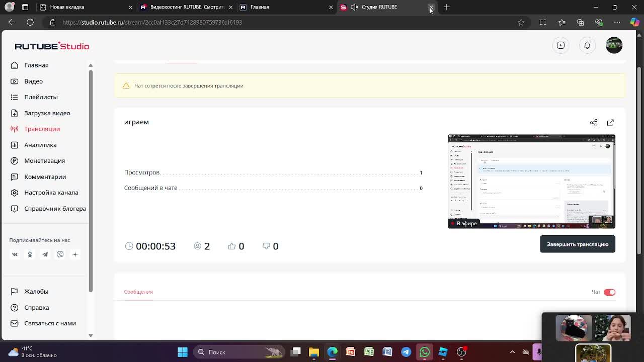Click the Просмотров statistic row
The width and height of the screenshot is (644, 362).
(273, 172)
